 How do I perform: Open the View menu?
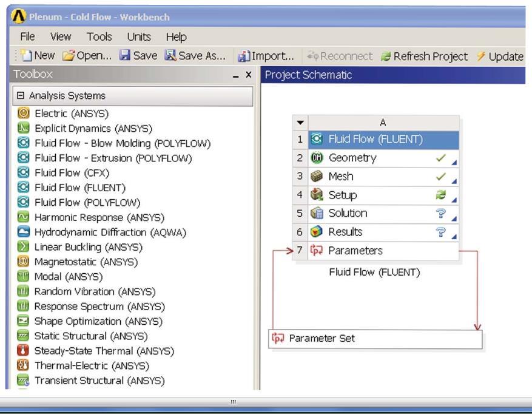[x=61, y=36]
